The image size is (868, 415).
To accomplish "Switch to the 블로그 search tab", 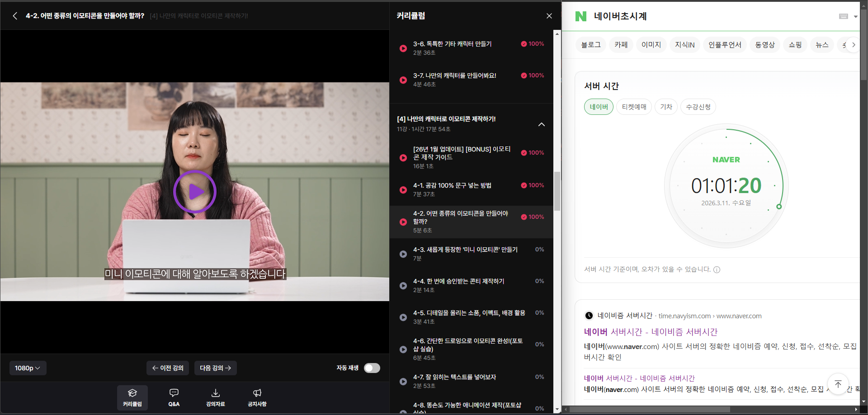I will pos(591,45).
